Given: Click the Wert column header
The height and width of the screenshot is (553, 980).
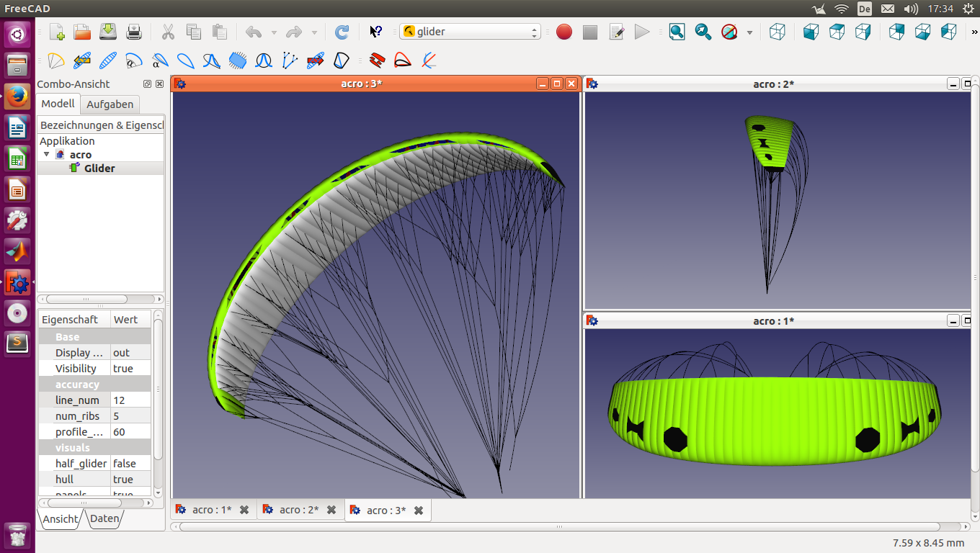Looking at the screenshot, I should pyautogui.click(x=131, y=319).
